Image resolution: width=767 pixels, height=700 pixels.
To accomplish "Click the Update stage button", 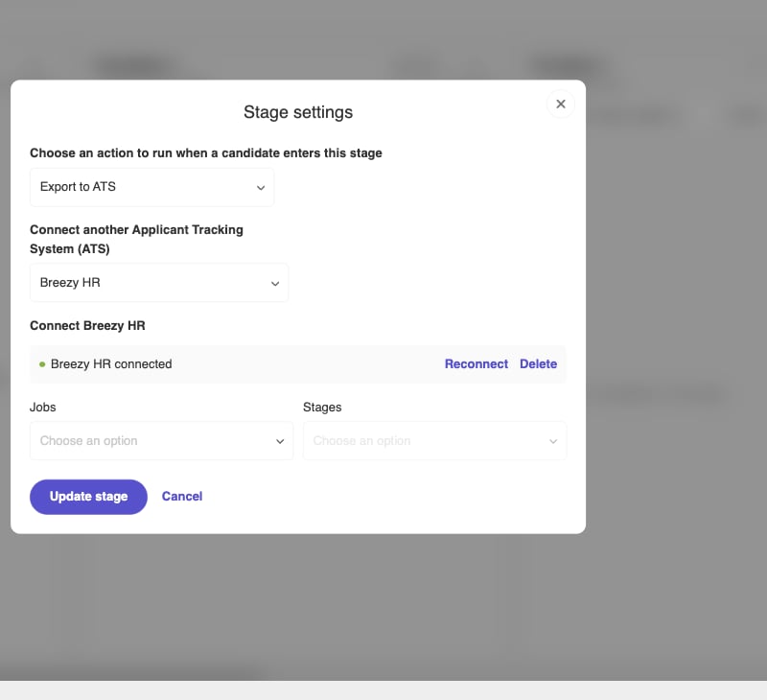I will (x=88, y=497).
